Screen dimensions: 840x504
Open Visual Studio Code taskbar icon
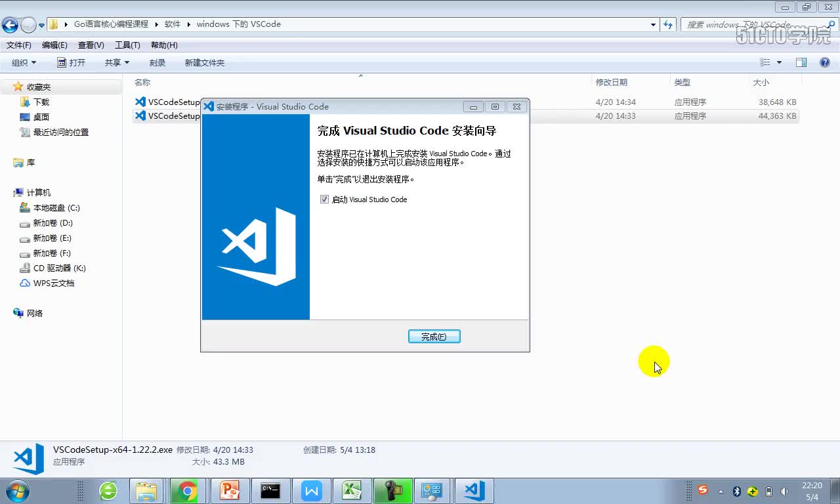(x=474, y=491)
